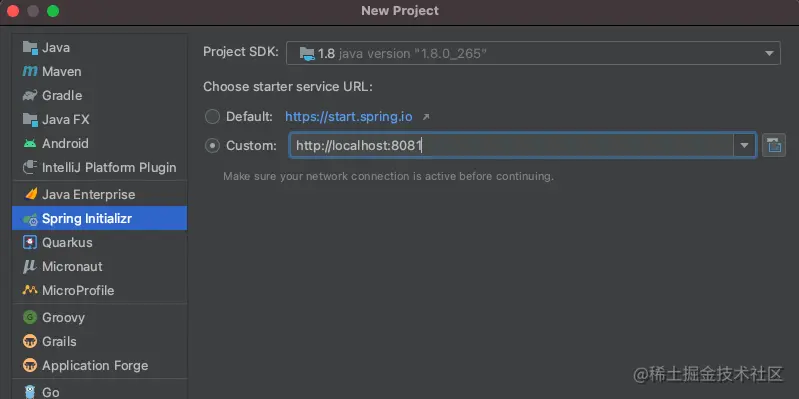The height and width of the screenshot is (399, 799).
Task: Select the Default starter URL radio button
Action: [x=212, y=117]
